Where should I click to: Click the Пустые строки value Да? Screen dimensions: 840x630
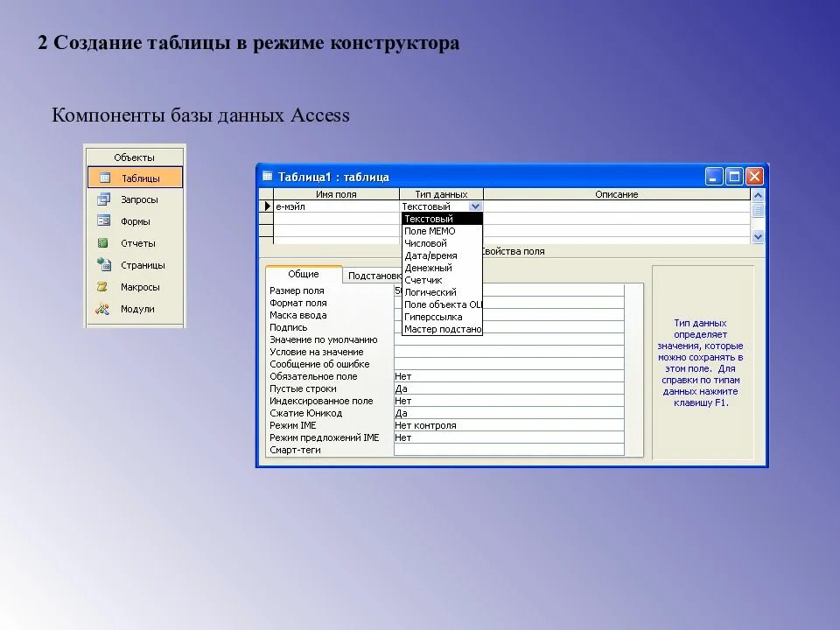pyautogui.click(x=509, y=388)
